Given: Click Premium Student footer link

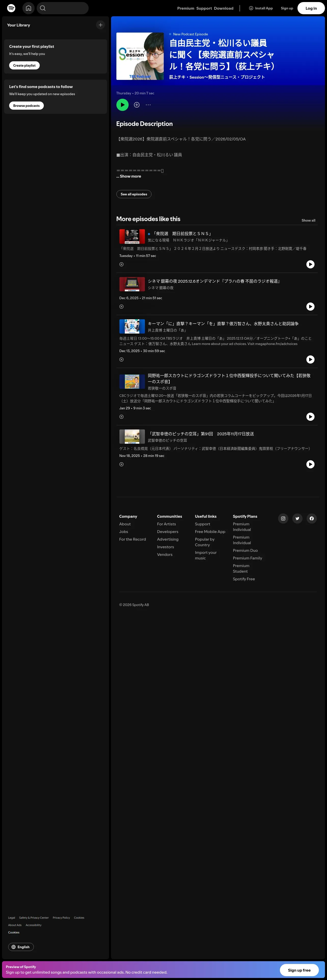Looking at the screenshot, I should pyautogui.click(x=241, y=569).
